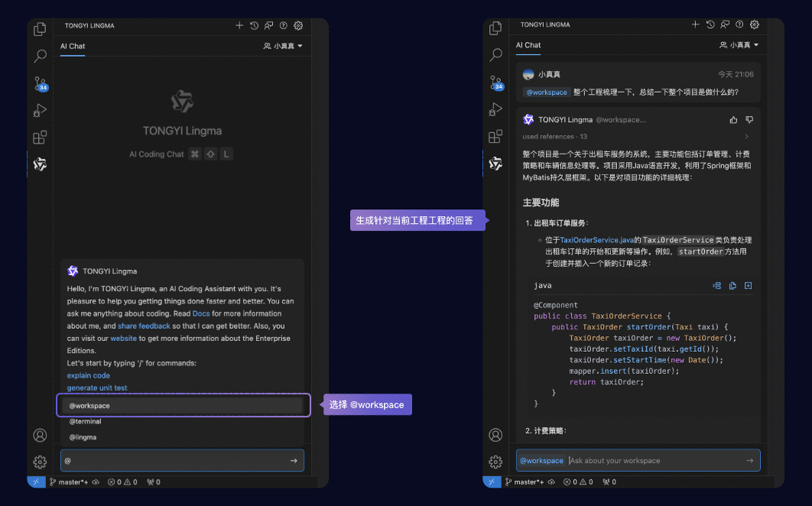Dislike the TONGYI Lingma answer with thumbs down
This screenshot has height=506, width=812.
coord(749,120)
